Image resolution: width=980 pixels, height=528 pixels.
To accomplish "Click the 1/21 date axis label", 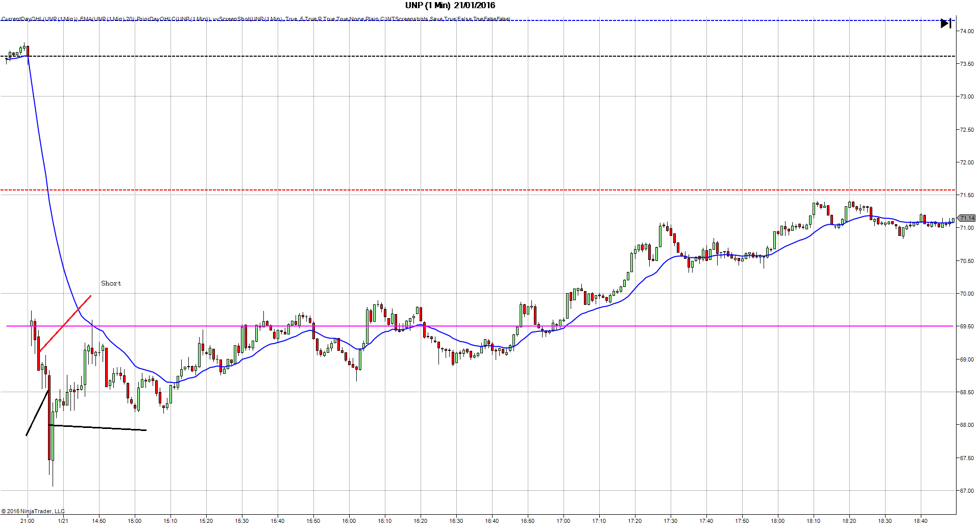I will click(63, 521).
